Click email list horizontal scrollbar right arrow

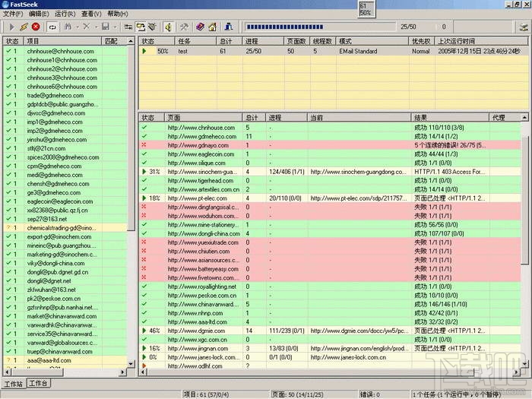click(x=123, y=372)
